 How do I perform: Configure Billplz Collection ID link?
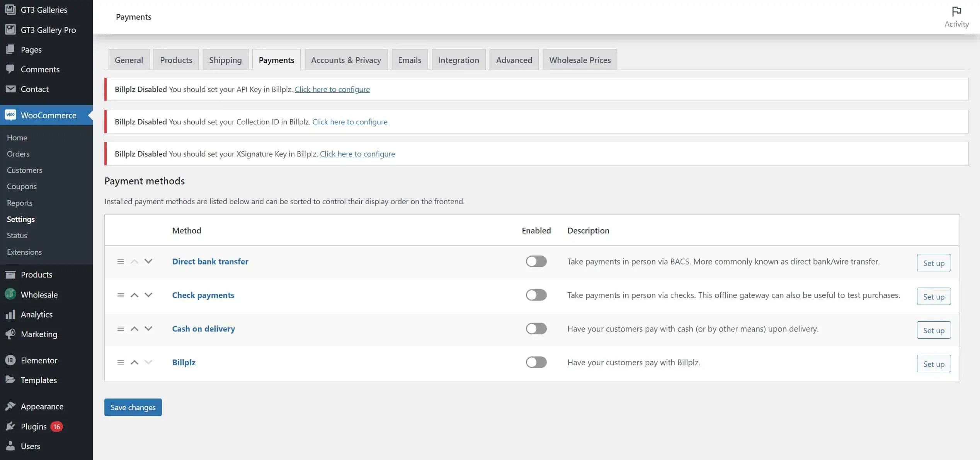[350, 122]
